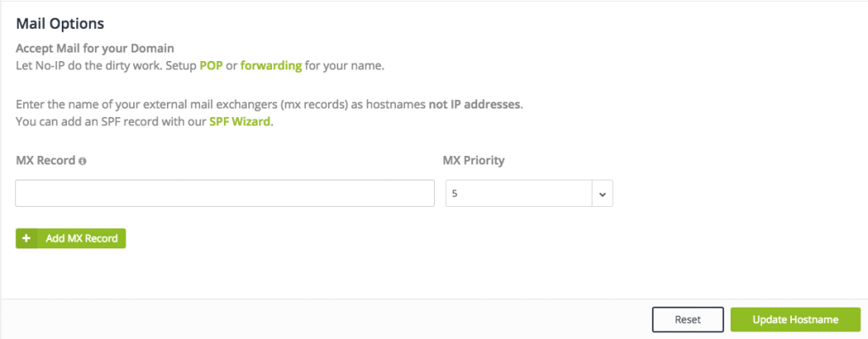The image size is (868, 339).
Task: Click the info icon beside MX Record
Action: click(82, 161)
